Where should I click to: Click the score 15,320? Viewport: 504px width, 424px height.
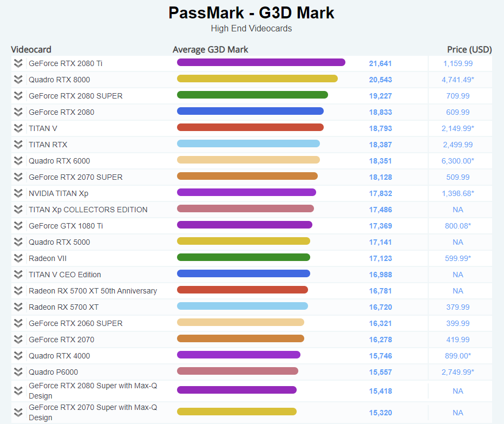pyautogui.click(x=380, y=413)
